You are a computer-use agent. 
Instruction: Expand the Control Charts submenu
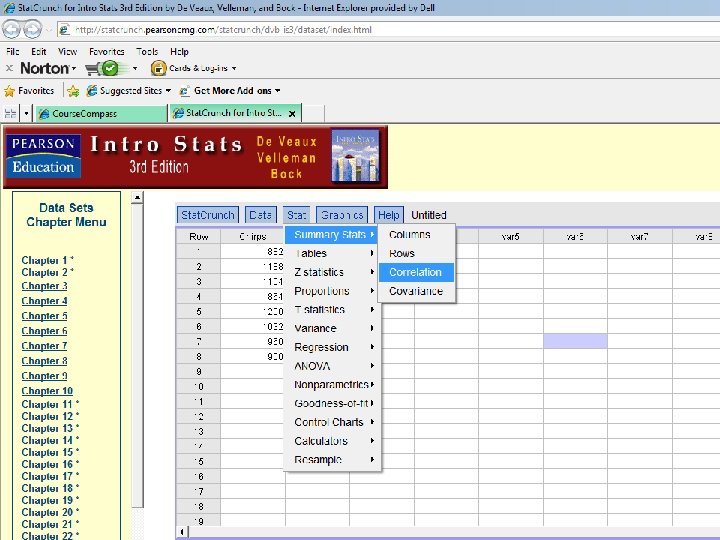[x=332, y=422]
